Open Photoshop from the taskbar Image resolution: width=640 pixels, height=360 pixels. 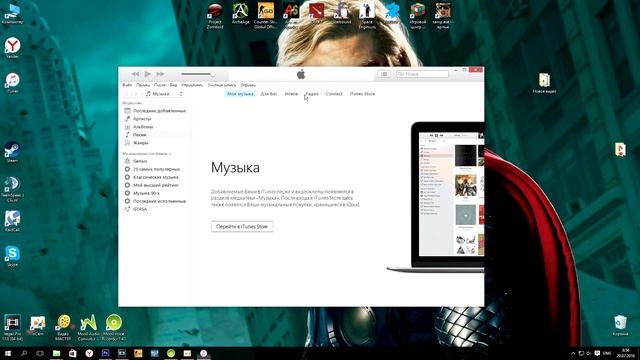tap(105, 353)
